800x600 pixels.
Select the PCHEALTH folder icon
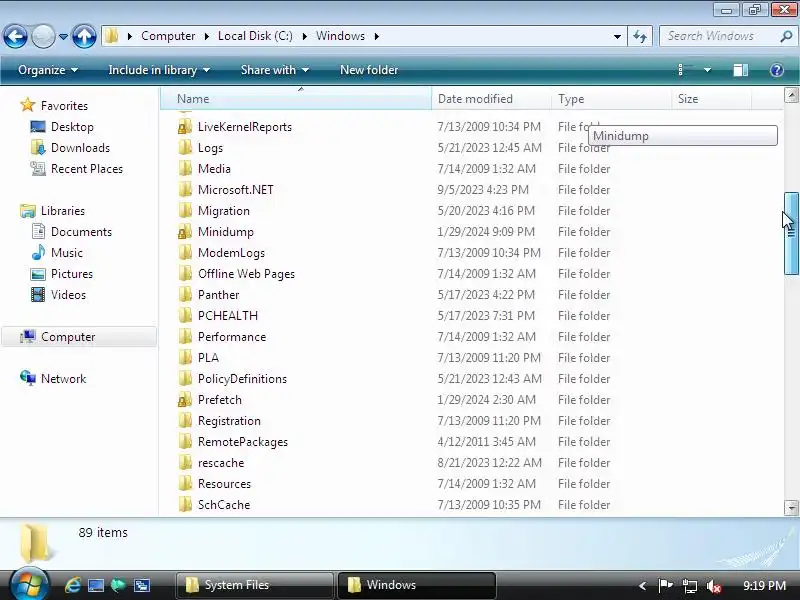(185, 316)
